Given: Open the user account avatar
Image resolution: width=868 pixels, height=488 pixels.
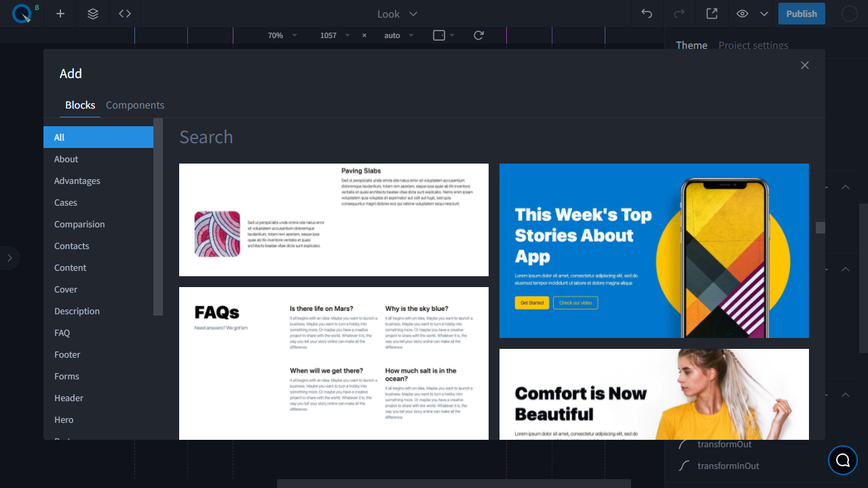Looking at the screenshot, I should click(x=850, y=14).
